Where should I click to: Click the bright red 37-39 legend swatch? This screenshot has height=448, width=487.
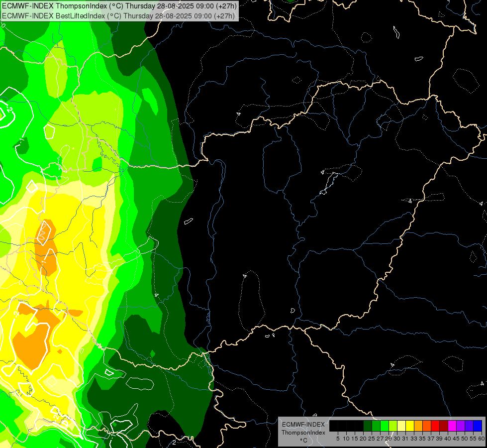(435, 426)
